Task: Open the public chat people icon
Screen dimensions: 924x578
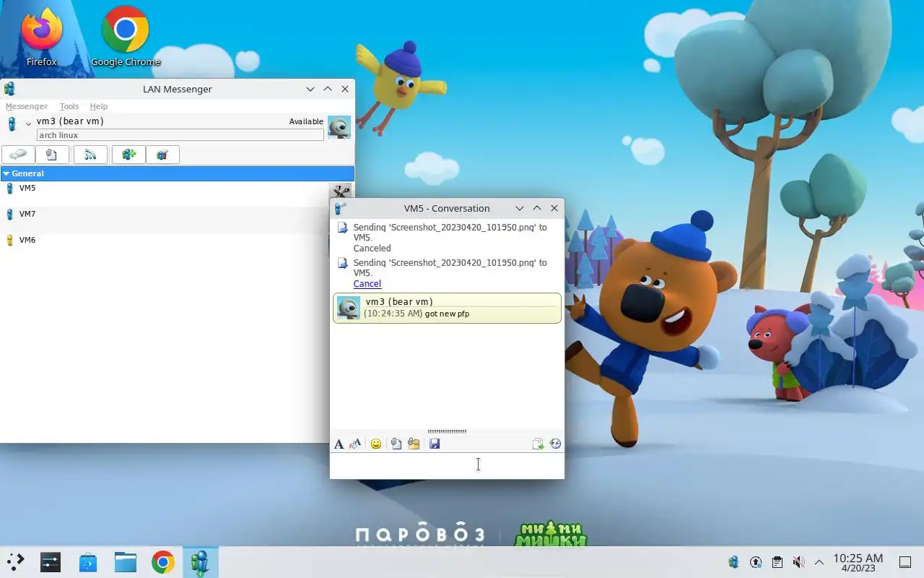Action: click(162, 155)
